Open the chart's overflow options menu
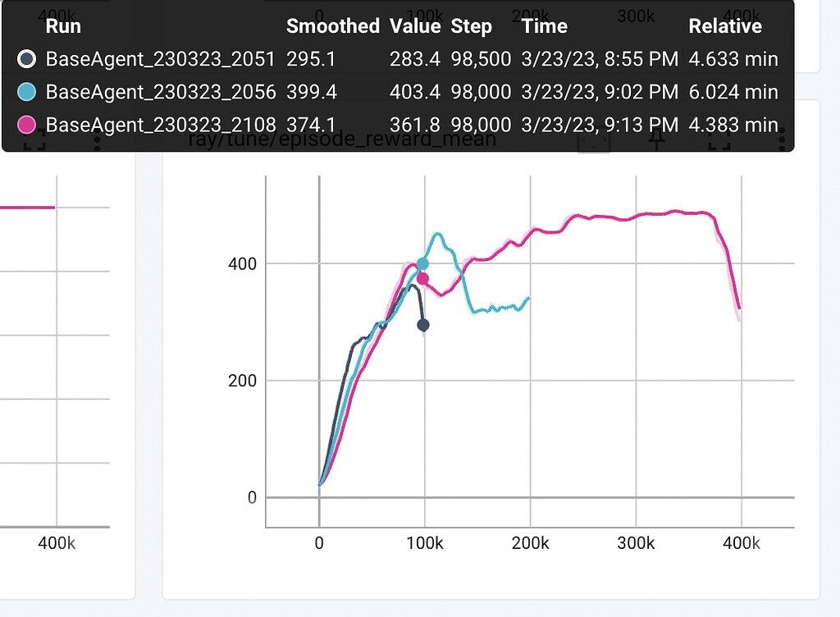Viewport: 840px width, 617px height. 783,139
